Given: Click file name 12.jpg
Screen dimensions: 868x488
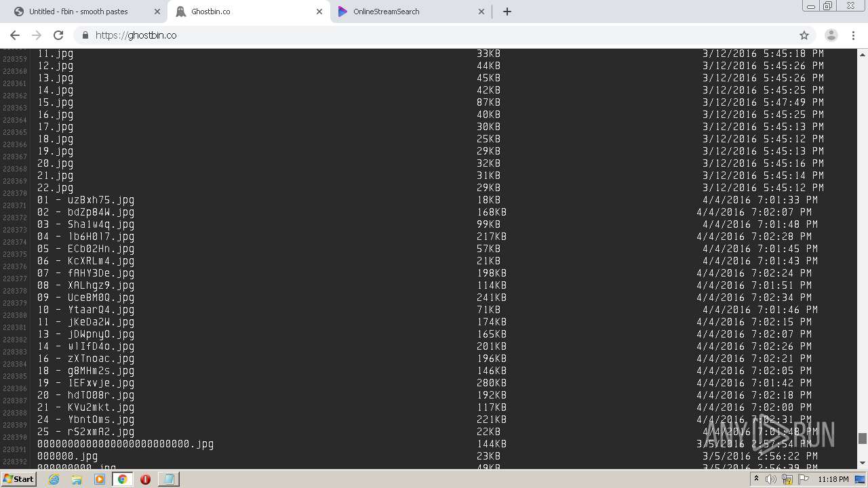Looking at the screenshot, I should [x=56, y=66].
